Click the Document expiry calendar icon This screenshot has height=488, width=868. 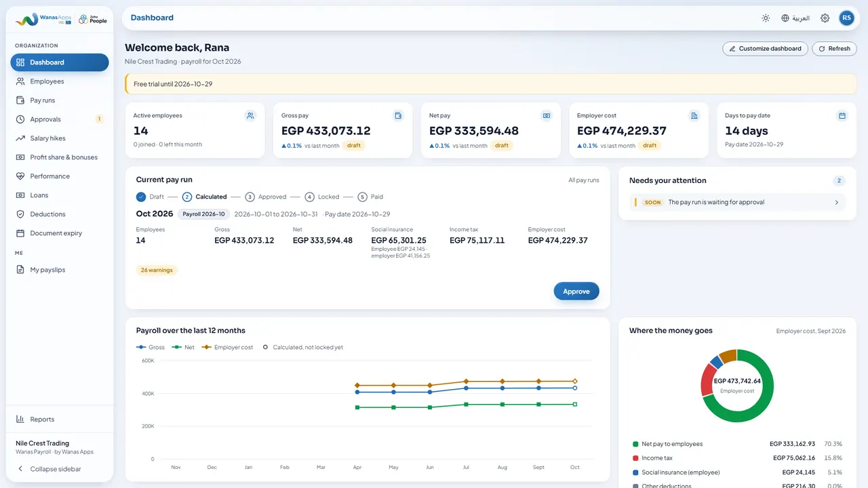click(20, 233)
